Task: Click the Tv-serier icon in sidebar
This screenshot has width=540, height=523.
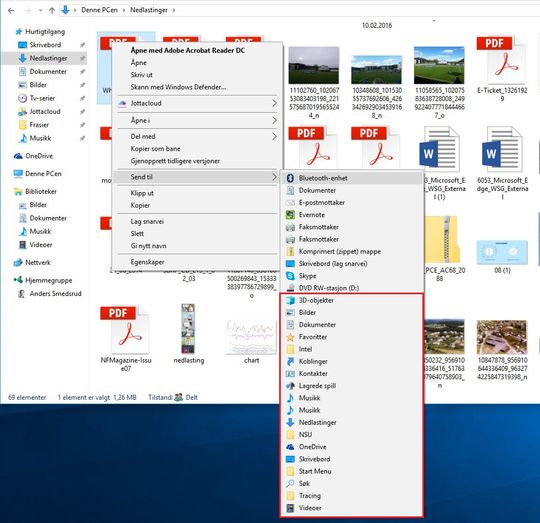Action: click(x=22, y=98)
